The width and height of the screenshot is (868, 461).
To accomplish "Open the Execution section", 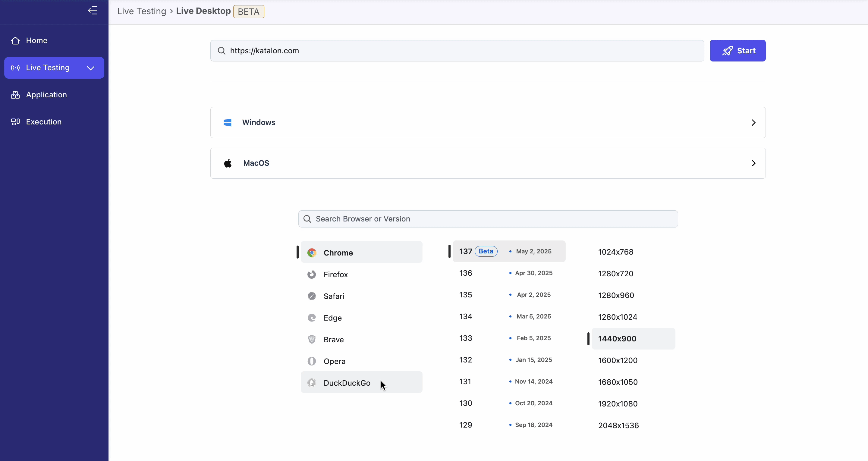I will pos(54,122).
